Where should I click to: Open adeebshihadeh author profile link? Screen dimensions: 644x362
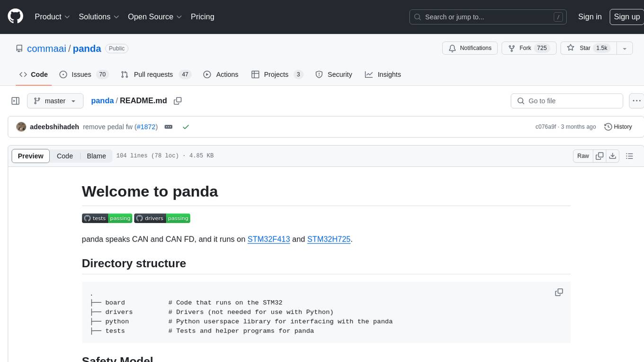click(x=54, y=127)
